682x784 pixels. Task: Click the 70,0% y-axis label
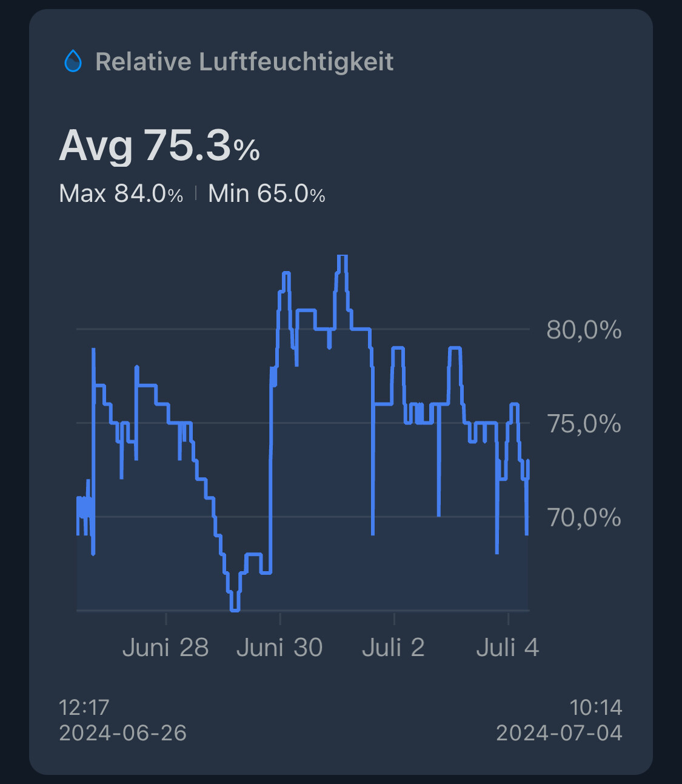pyautogui.click(x=584, y=518)
